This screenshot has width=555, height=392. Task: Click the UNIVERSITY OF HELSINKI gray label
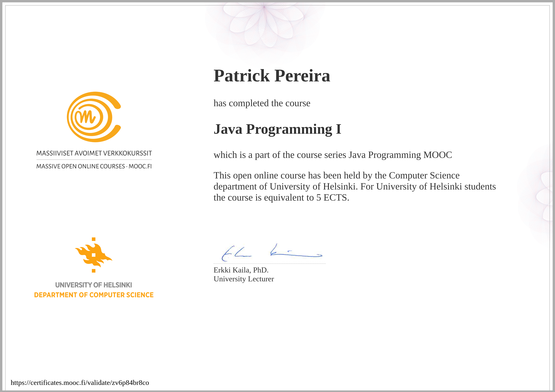click(x=94, y=285)
